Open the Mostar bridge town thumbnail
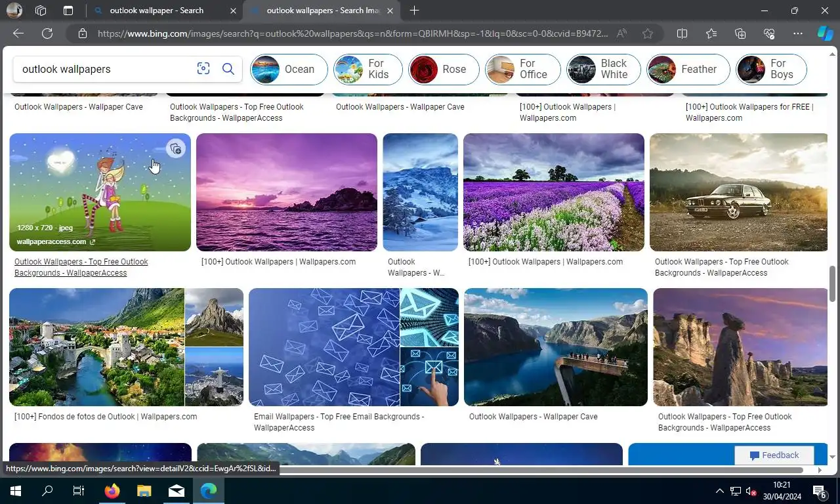This screenshot has height=504, width=840. point(96,347)
